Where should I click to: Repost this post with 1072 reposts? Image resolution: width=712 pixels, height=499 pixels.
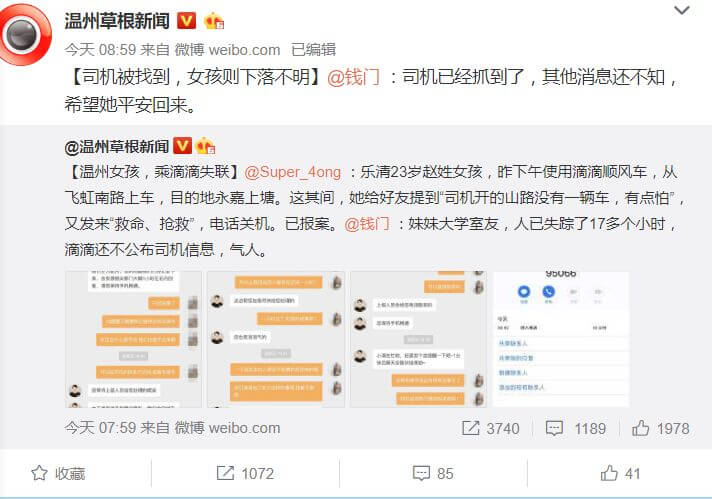pos(245,474)
